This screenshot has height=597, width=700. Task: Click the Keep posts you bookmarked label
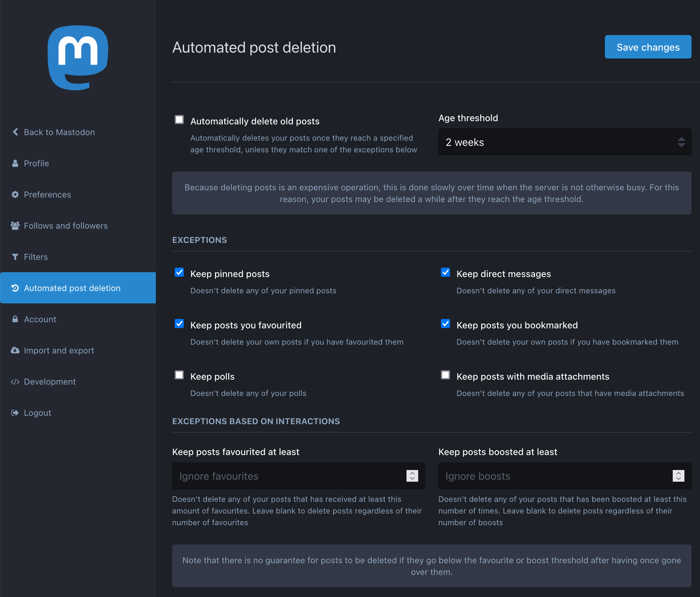tap(517, 325)
